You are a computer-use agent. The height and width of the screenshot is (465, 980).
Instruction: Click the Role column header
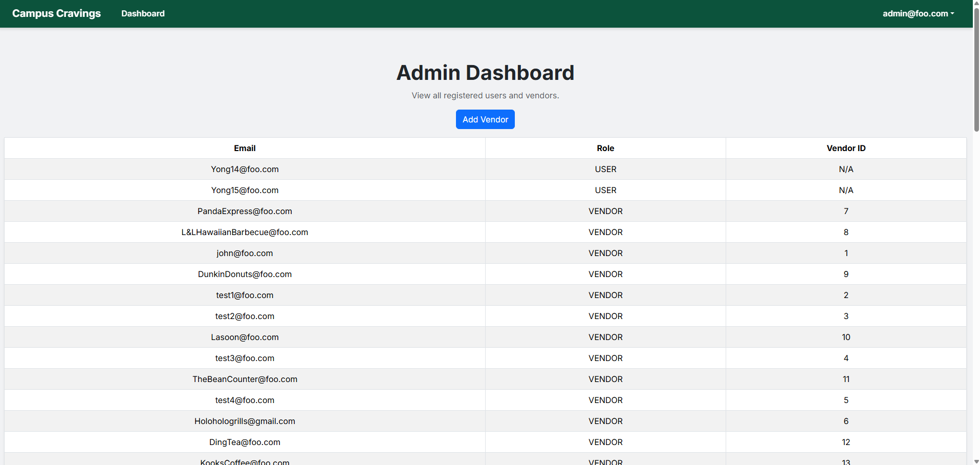(605, 148)
